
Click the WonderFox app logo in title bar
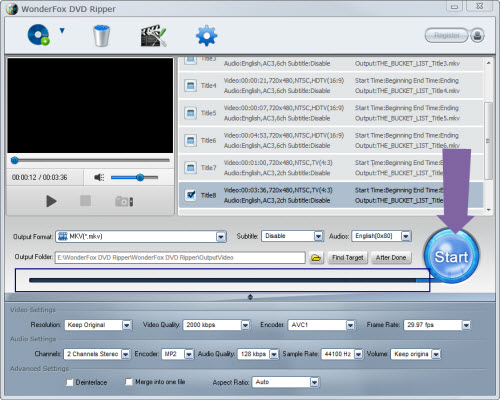click(12, 9)
